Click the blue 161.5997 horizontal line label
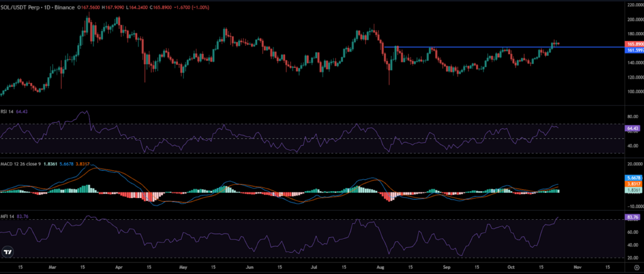Viewport: 644px width, 274px height. pos(634,50)
